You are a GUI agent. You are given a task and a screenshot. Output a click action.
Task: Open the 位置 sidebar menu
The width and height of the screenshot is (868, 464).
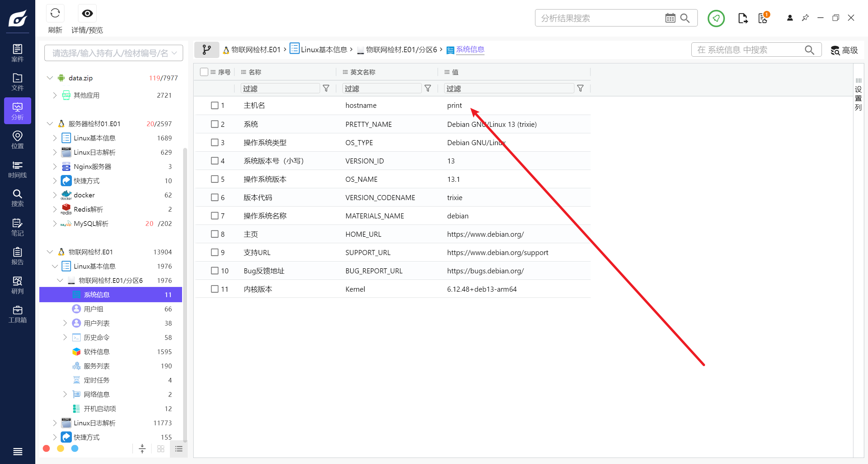coord(17,140)
